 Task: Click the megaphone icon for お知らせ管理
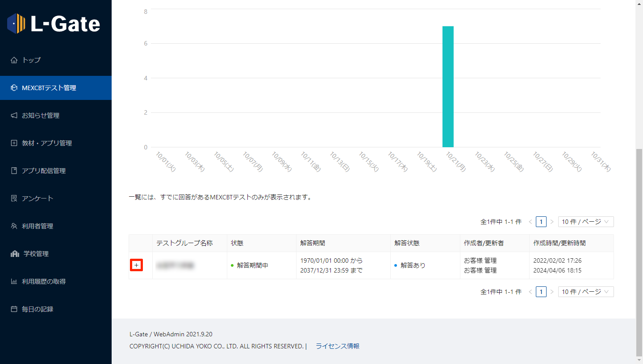[14, 116]
